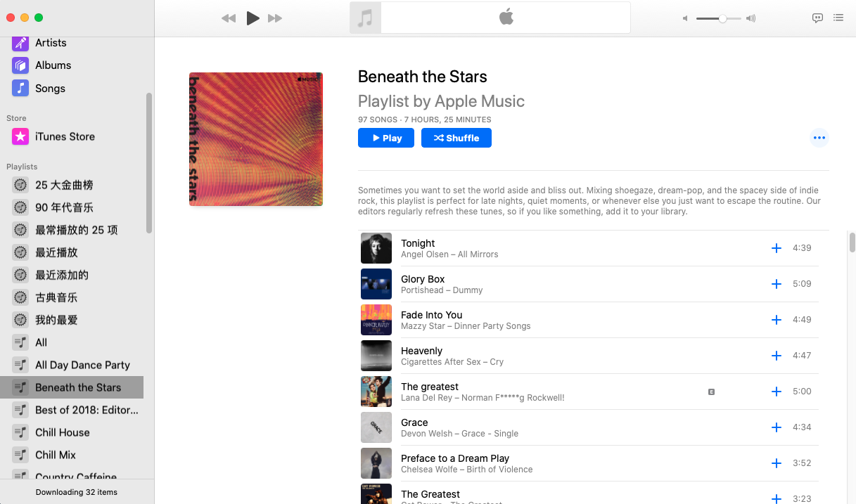Open the more options ellipsis for the playlist
The width and height of the screenshot is (856, 504).
tap(819, 138)
